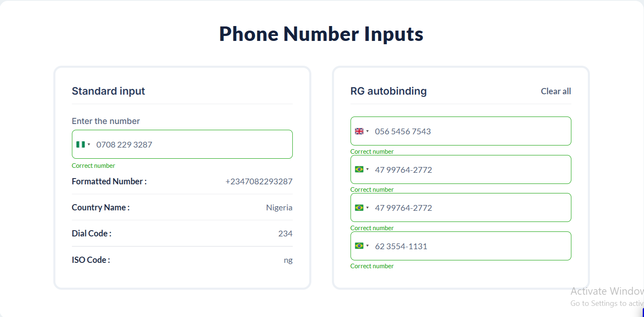The image size is (644, 317).
Task: Click the ISO code value ng
Action: click(x=288, y=260)
